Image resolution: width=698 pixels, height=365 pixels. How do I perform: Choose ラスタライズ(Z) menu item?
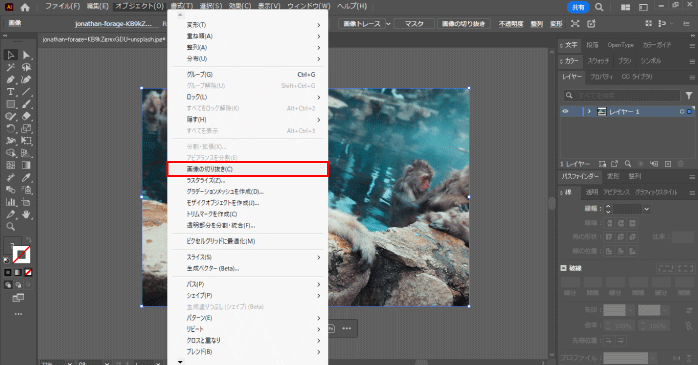(x=248, y=180)
